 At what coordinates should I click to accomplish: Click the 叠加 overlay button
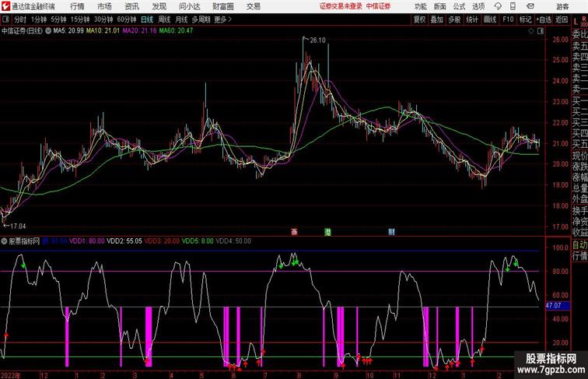[x=437, y=19]
